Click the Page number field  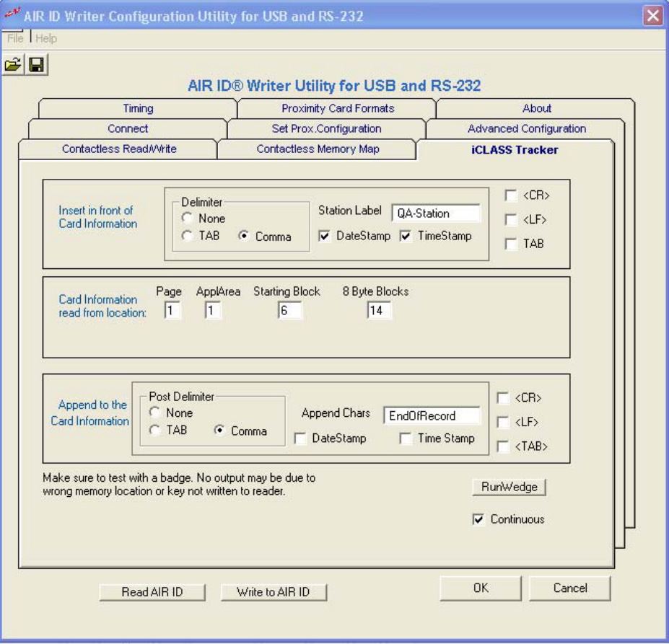tap(172, 310)
